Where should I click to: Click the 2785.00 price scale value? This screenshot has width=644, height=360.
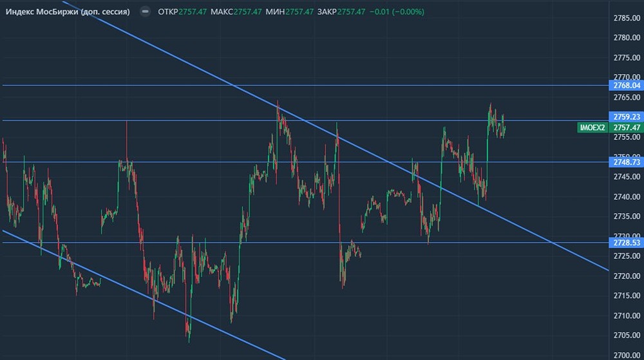pos(627,18)
